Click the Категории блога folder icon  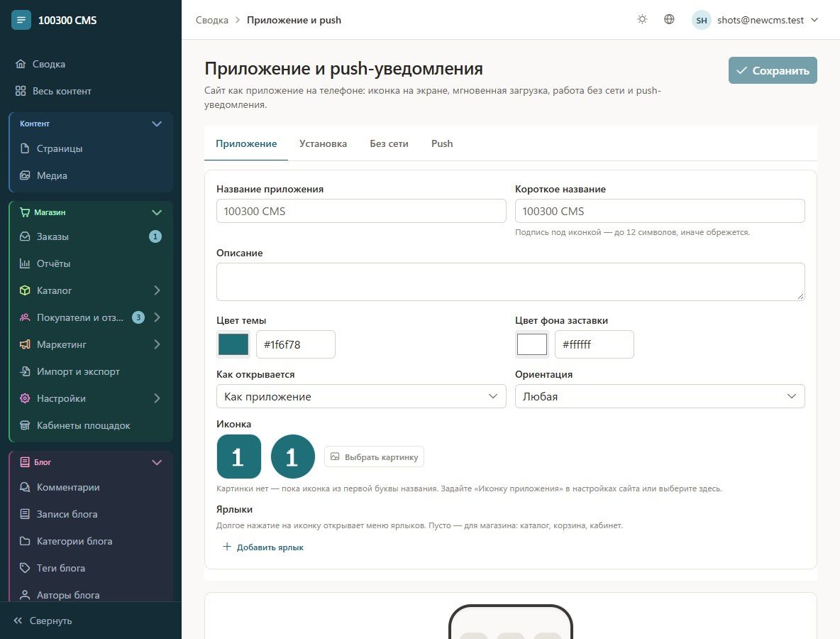(25, 541)
